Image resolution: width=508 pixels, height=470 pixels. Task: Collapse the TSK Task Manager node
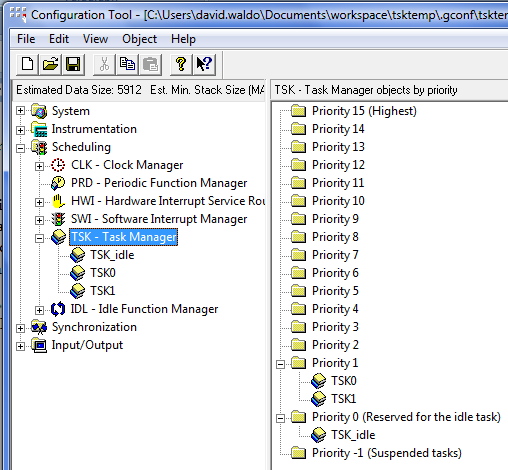click(x=39, y=238)
